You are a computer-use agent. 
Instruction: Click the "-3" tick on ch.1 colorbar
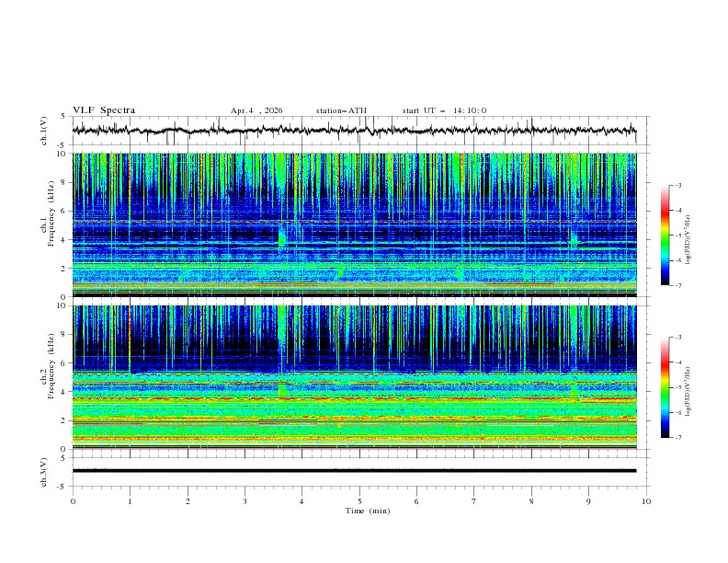pyautogui.click(x=677, y=185)
